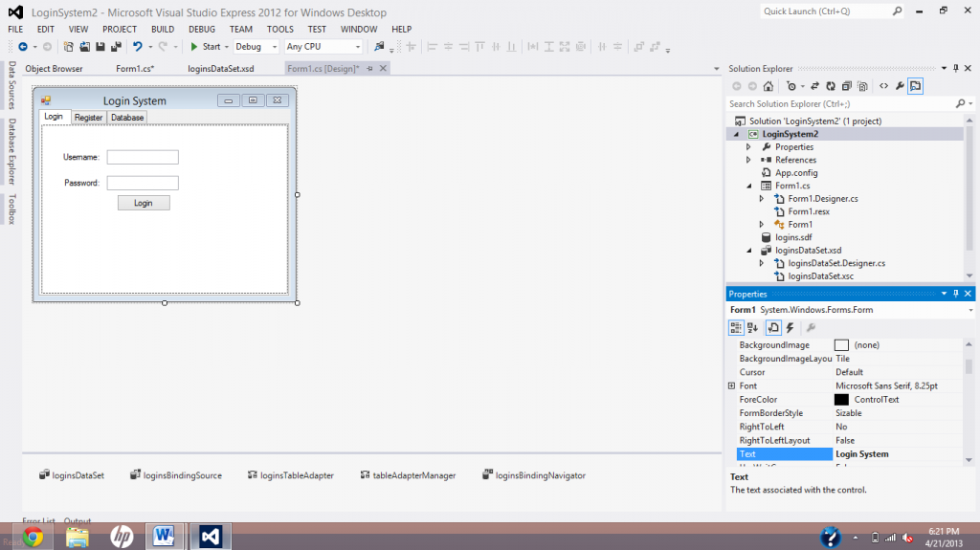Open the document tabs overflow dropdown
Screen dimensions: 980x550
point(716,69)
